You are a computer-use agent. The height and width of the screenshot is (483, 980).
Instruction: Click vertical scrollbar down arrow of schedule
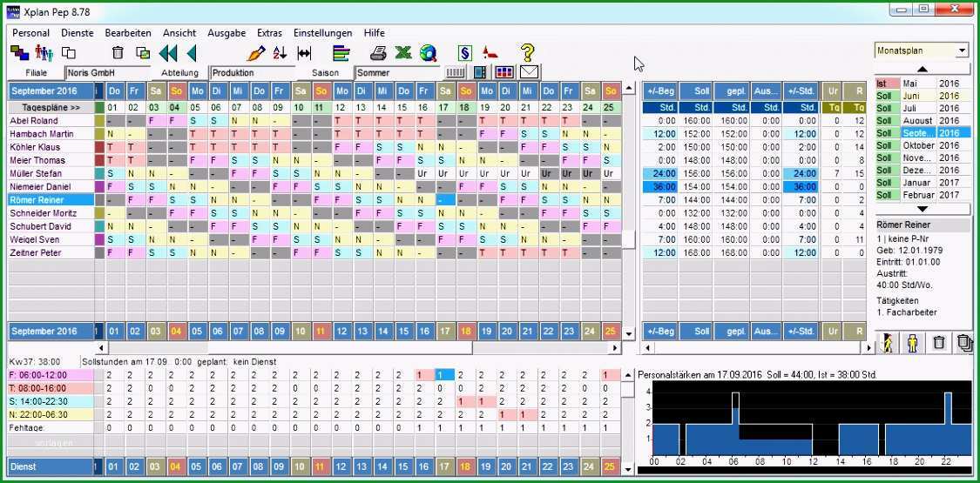(629, 333)
